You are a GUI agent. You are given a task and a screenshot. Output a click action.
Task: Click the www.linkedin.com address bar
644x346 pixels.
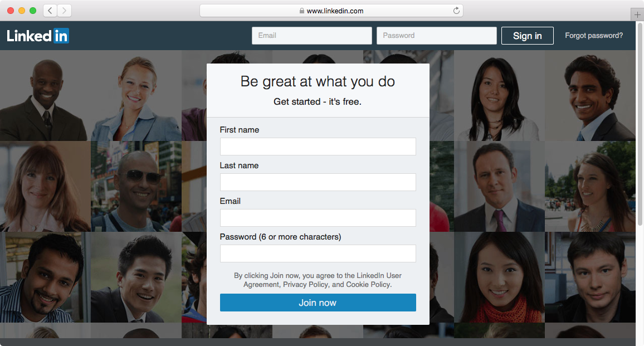pos(331,11)
